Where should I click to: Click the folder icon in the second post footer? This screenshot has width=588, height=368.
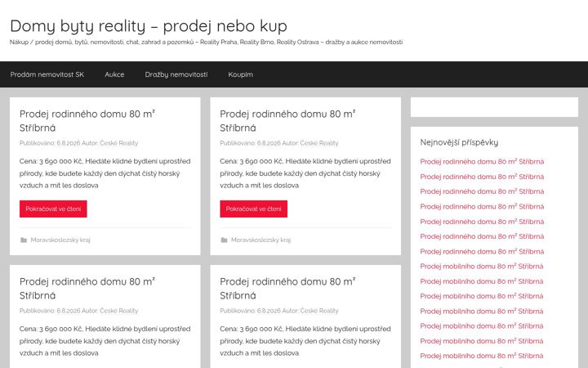(x=225, y=240)
